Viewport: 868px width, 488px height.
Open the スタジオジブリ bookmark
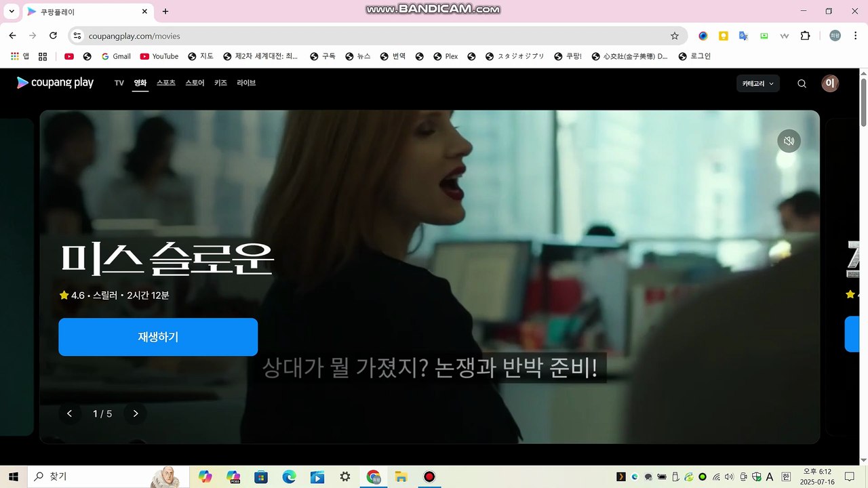pyautogui.click(x=515, y=56)
